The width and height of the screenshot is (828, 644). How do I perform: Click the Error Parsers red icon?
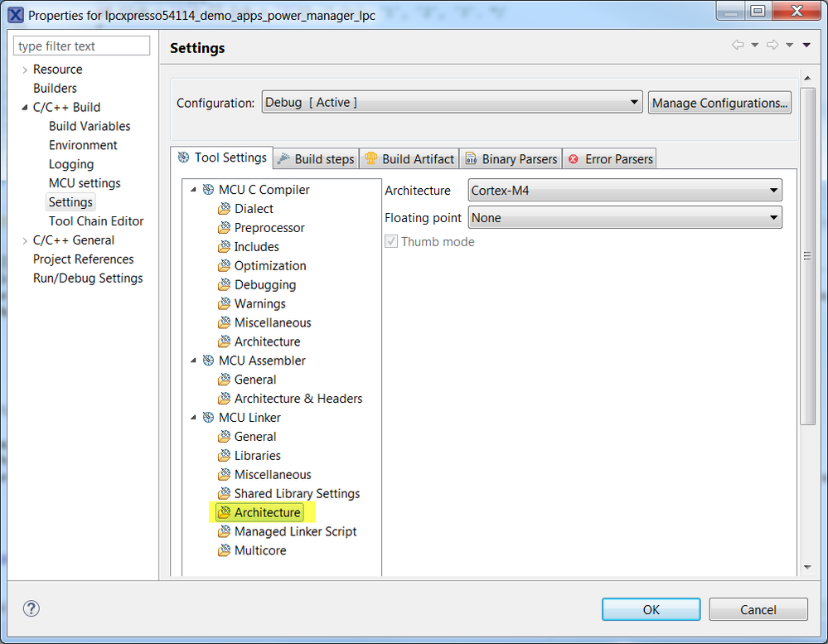574,159
